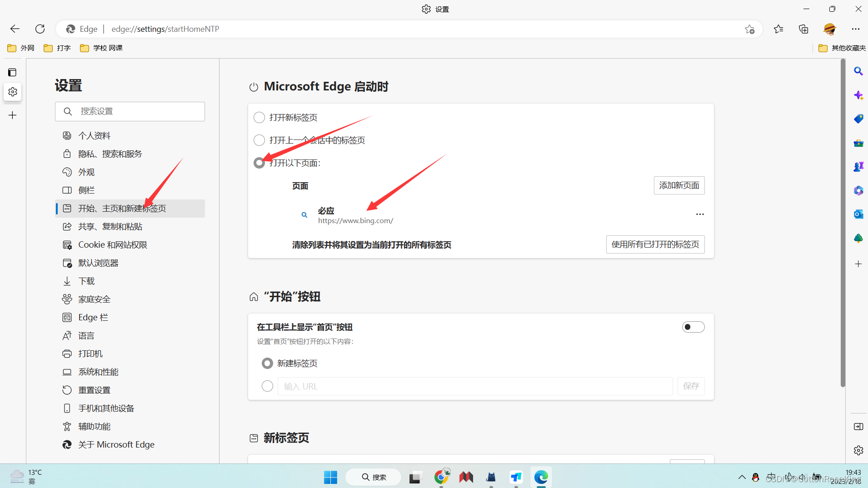Toggle the show home button switch
868x488 pixels.
693,327
